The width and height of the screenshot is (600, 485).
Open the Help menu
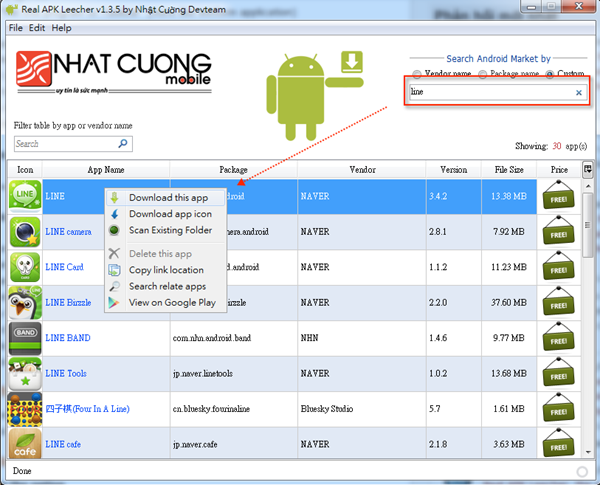(61, 28)
